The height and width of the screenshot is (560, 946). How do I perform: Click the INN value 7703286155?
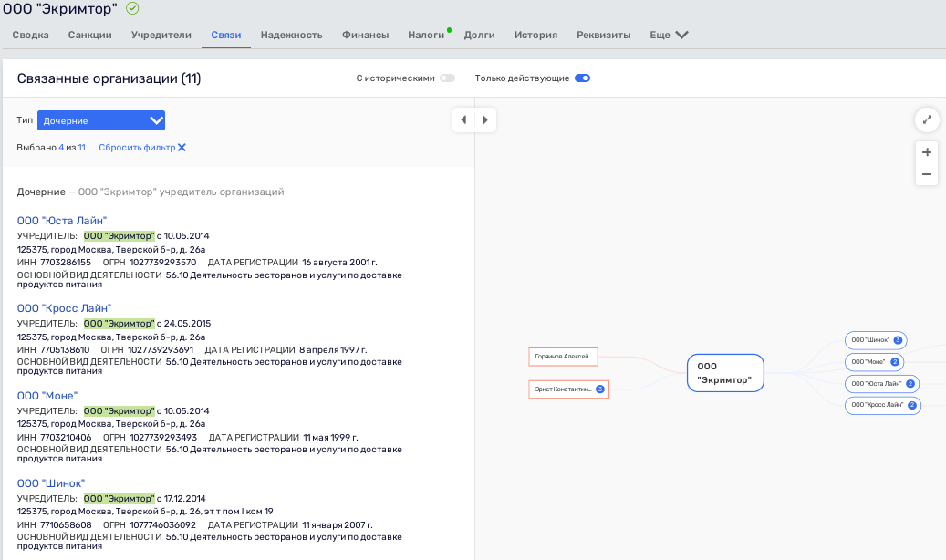point(66,263)
